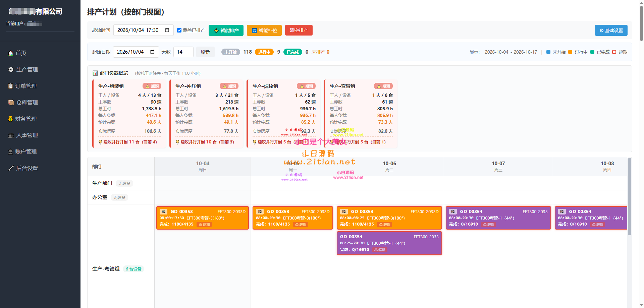Click the 瓶颈 warning badge on 生产-冲压组

click(229, 86)
